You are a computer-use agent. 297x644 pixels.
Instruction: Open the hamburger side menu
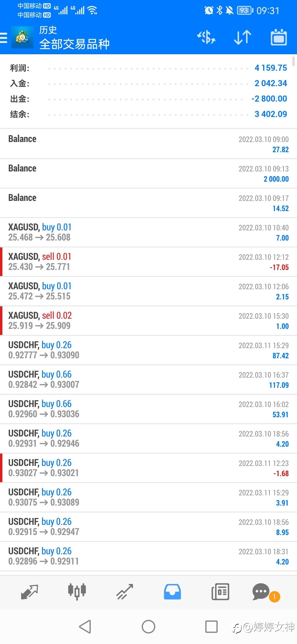tap(4, 38)
